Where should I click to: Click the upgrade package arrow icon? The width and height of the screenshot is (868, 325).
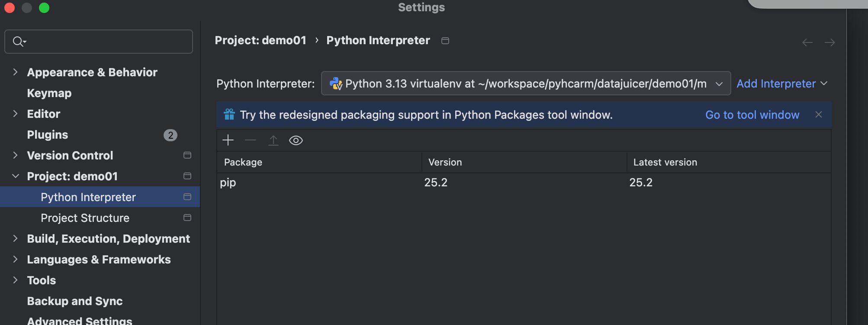pyautogui.click(x=273, y=140)
